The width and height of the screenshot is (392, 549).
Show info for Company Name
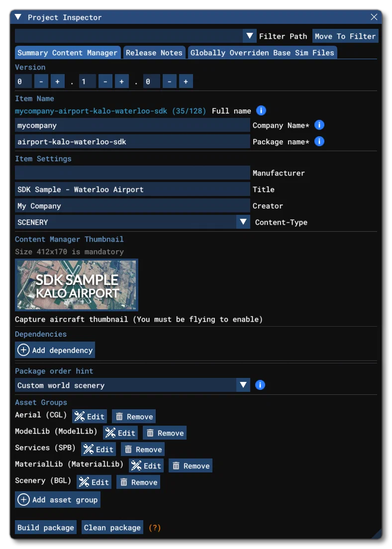coord(319,125)
